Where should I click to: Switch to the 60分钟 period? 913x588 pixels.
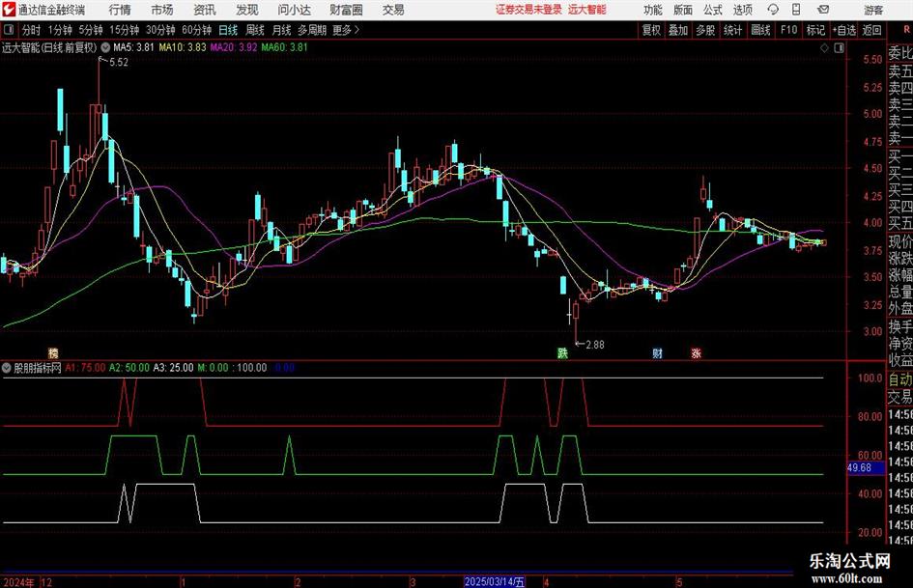point(196,30)
